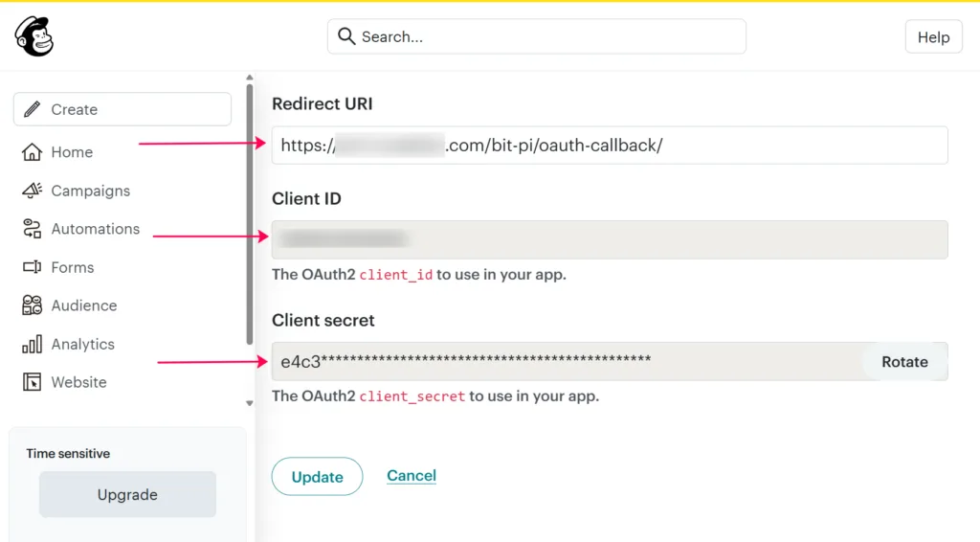
Task: Click the sidebar scroll up arrow
Action: [250, 78]
